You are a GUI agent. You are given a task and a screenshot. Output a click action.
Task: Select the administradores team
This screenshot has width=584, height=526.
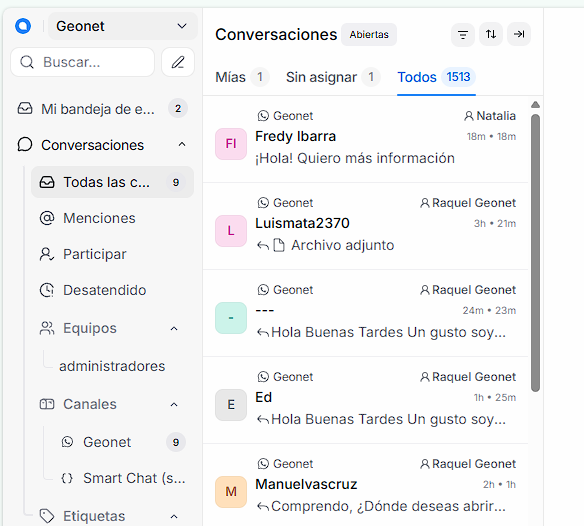click(x=112, y=366)
